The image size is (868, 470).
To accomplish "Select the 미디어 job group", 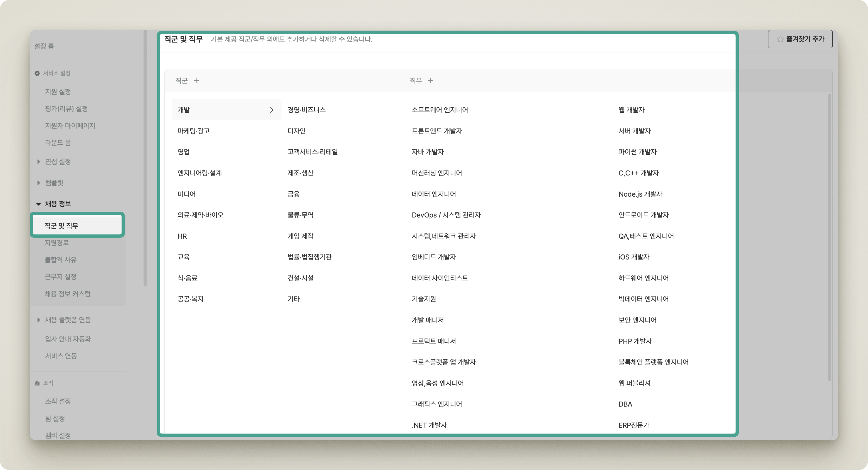I will [186, 194].
